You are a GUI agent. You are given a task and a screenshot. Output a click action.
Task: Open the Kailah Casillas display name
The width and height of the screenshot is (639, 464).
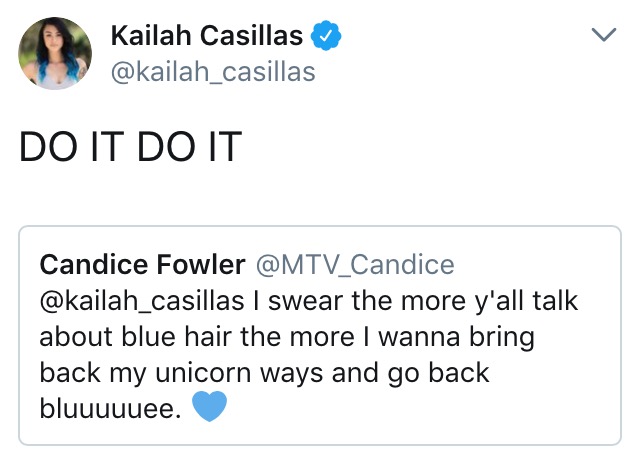[207, 35]
